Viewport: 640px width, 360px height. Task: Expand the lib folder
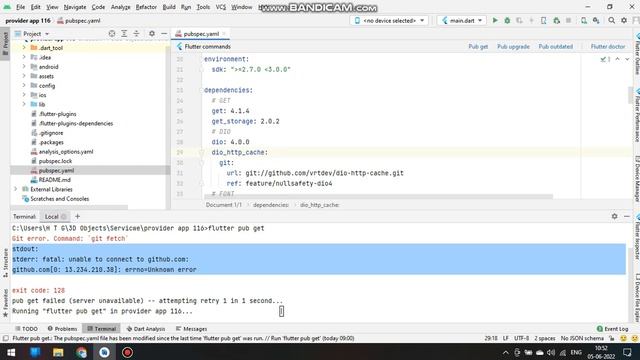coord(24,104)
